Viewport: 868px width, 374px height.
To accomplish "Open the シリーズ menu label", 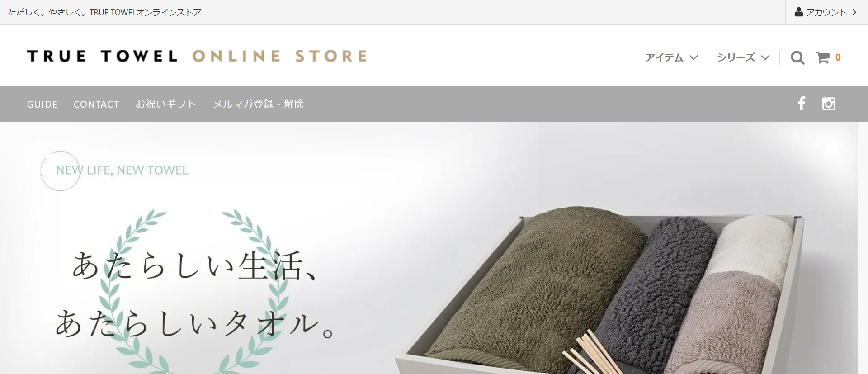I will (x=736, y=57).
